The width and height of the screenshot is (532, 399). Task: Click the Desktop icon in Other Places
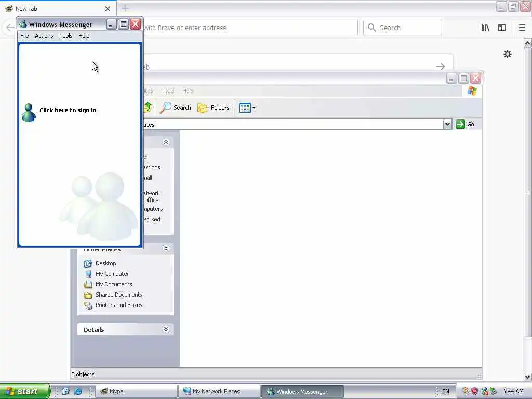[x=88, y=263]
